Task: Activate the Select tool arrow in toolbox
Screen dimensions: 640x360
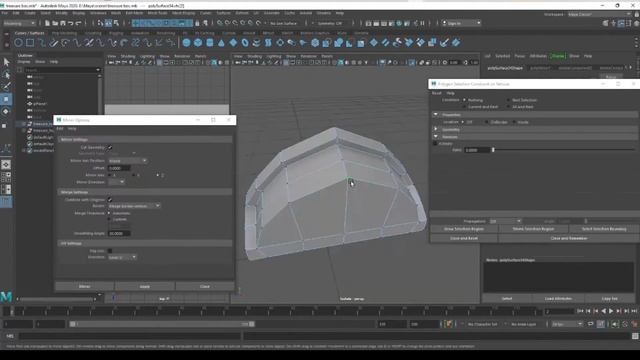Action: coord(6,62)
